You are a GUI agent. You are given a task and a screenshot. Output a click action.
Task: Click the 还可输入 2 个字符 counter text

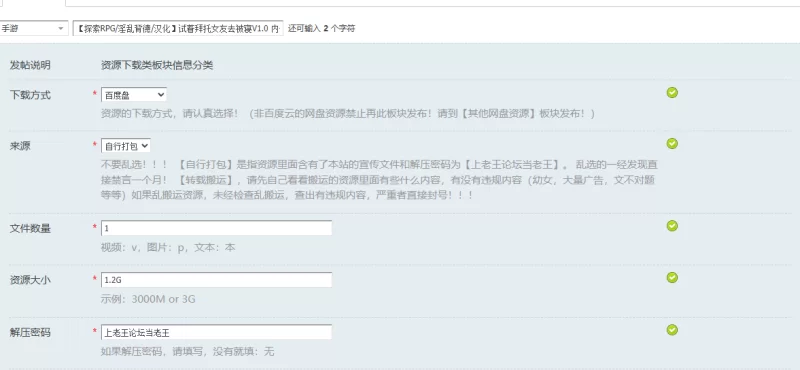point(321,29)
